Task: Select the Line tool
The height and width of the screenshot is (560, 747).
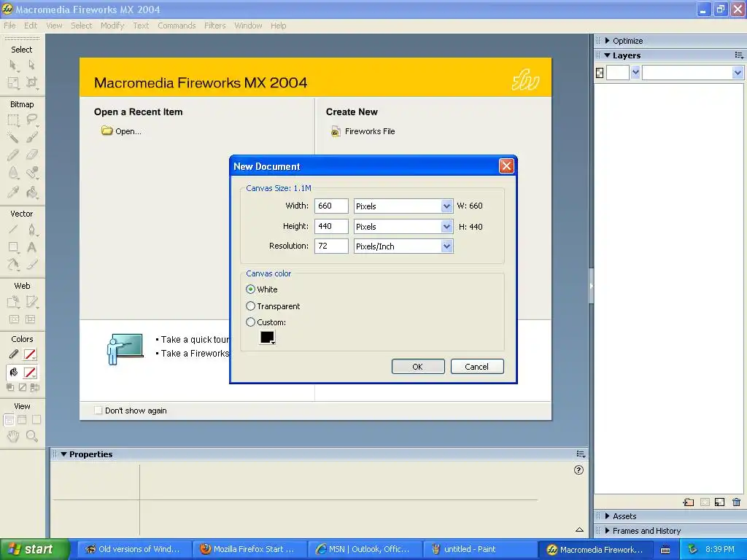Action: click(13, 230)
